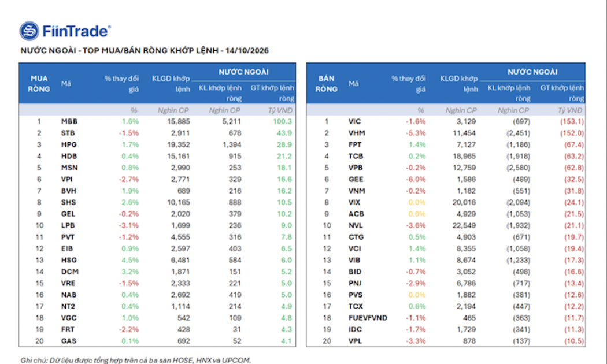Select the NƯỚC NGOÀI header in MUA RÒNG table

pos(243,72)
